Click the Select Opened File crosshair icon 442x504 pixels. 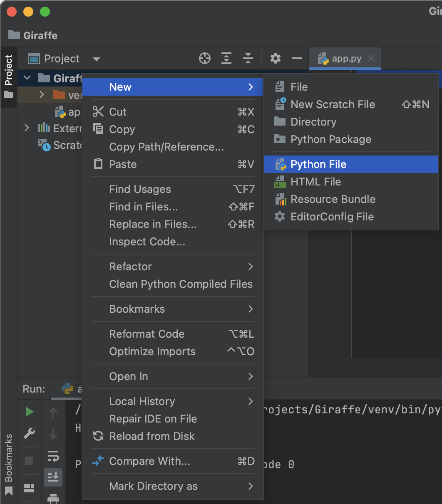tap(205, 59)
